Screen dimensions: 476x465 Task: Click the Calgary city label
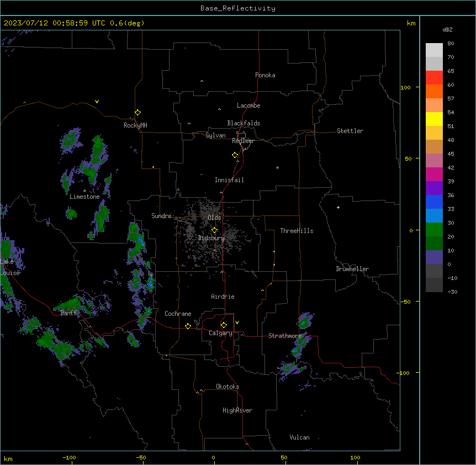click(x=220, y=333)
